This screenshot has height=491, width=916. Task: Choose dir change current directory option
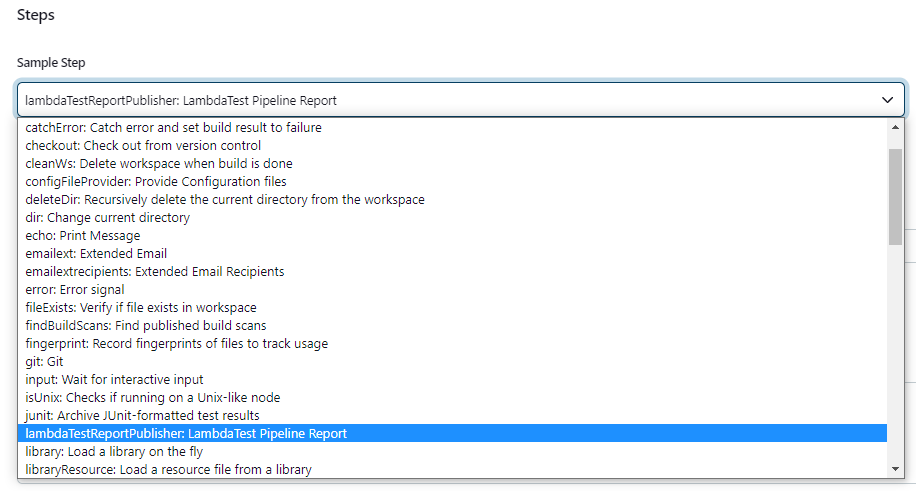[107, 217]
